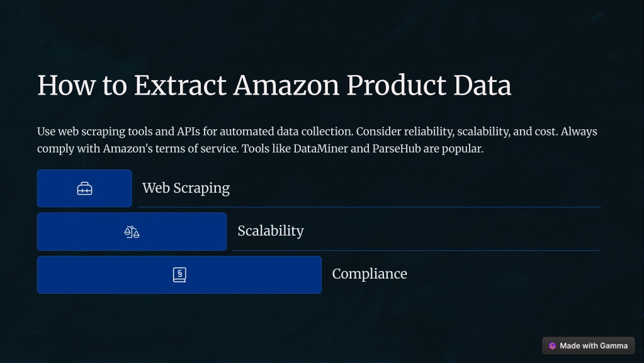The width and height of the screenshot is (644, 363).
Task: Click the word DataMiner in the paragraph
Action: pos(320,148)
